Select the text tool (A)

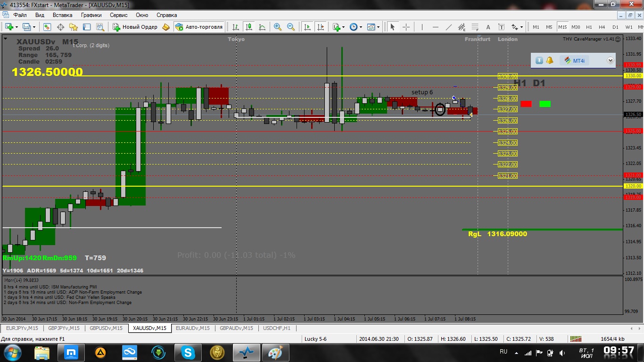(488, 27)
